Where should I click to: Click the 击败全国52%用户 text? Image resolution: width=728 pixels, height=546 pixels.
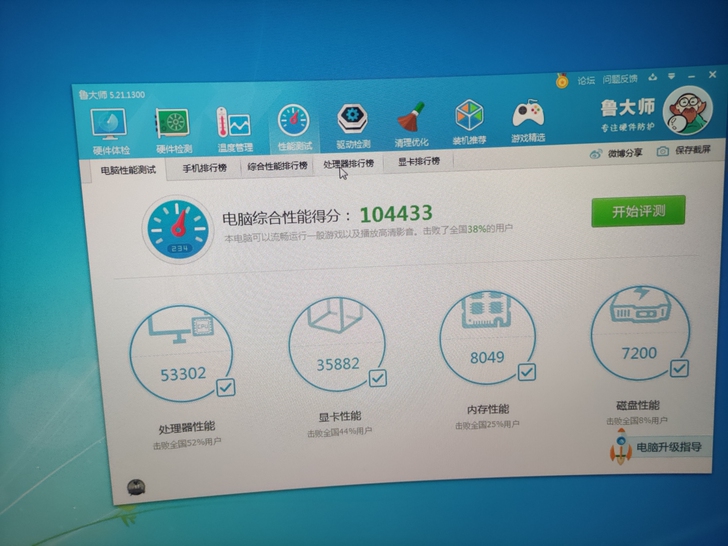pos(187,443)
